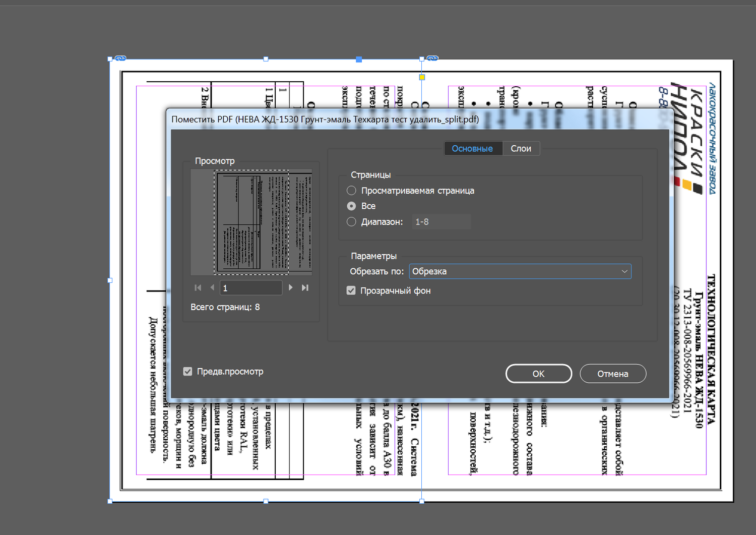This screenshot has width=756, height=535.
Task: Go to last page in preview
Action: point(305,287)
